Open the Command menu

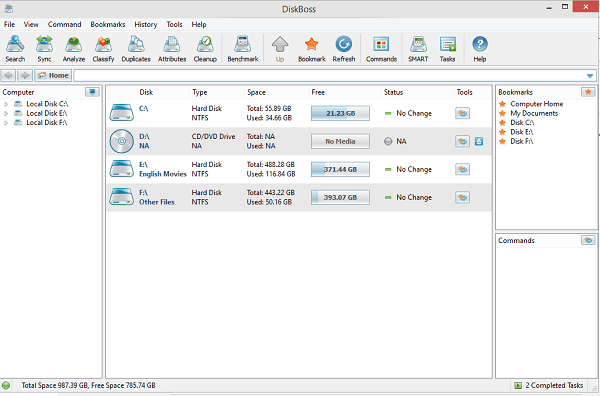64,24
